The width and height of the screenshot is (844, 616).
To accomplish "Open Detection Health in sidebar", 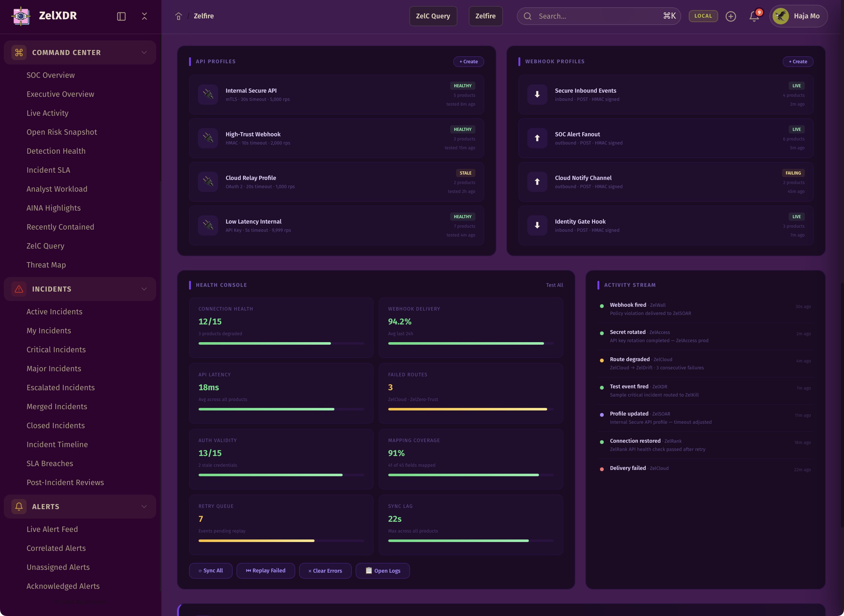I will (56, 151).
